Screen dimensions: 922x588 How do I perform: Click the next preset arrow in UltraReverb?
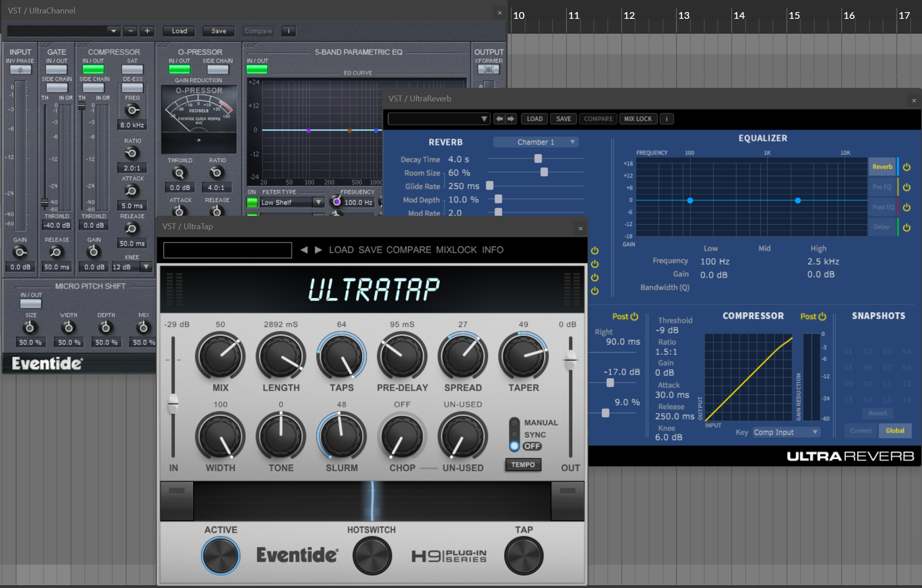point(511,118)
